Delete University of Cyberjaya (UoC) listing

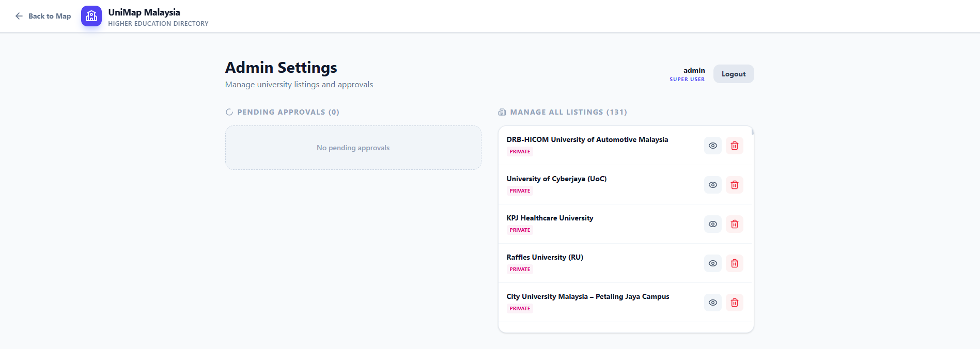pyautogui.click(x=734, y=185)
